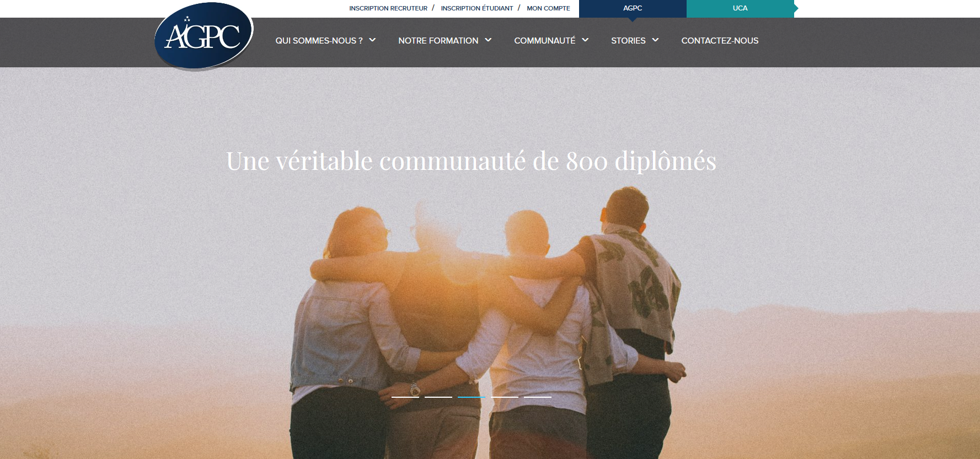Click the AGPC oval logo

204,36
